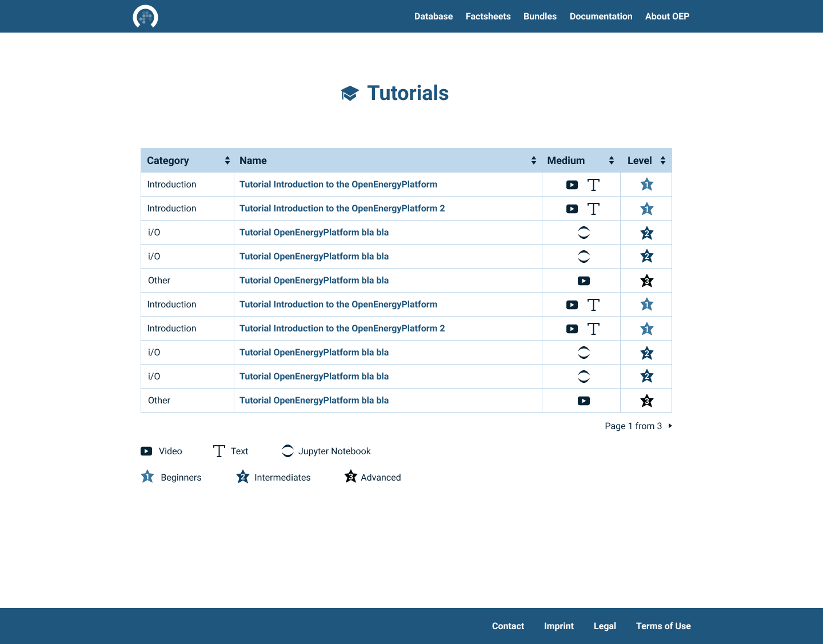The height and width of the screenshot is (644, 823).
Task: Open the Bundles menu
Action: coord(540,16)
